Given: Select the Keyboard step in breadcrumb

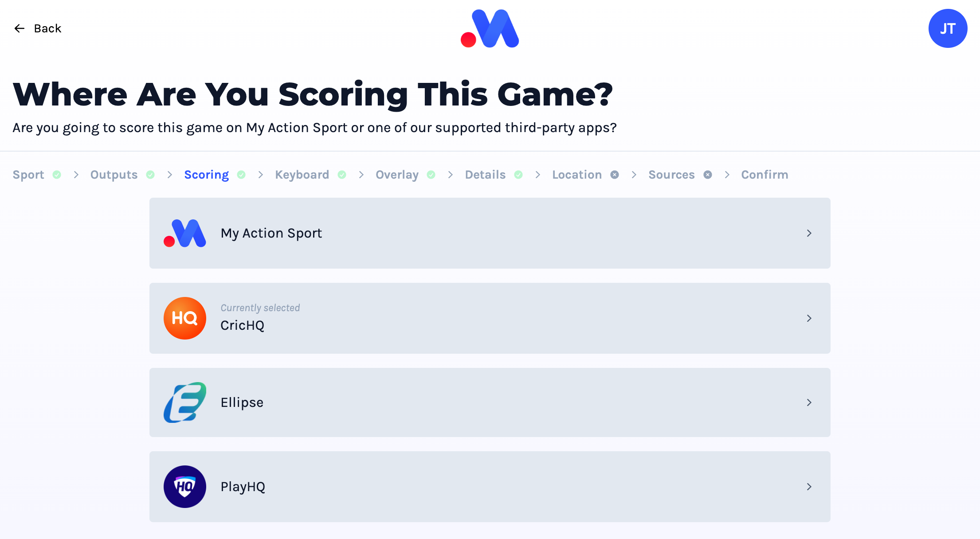Looking at the screenshot, I should click(x=302, y=175).
